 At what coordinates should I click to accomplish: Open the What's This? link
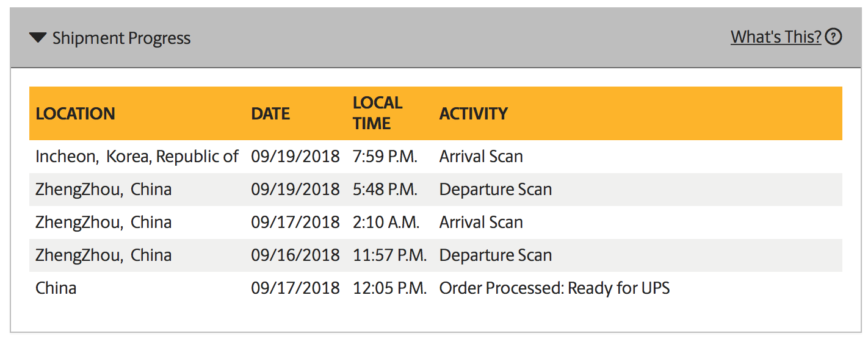click(x=775, y=37)
